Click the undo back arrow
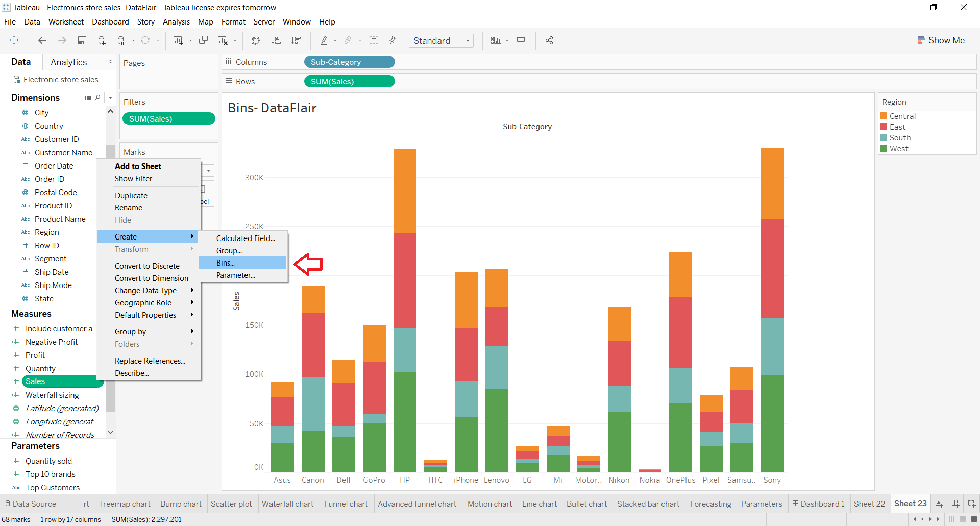Image resolution: width=980 pixels, height=526 pixels. [42, 40]
